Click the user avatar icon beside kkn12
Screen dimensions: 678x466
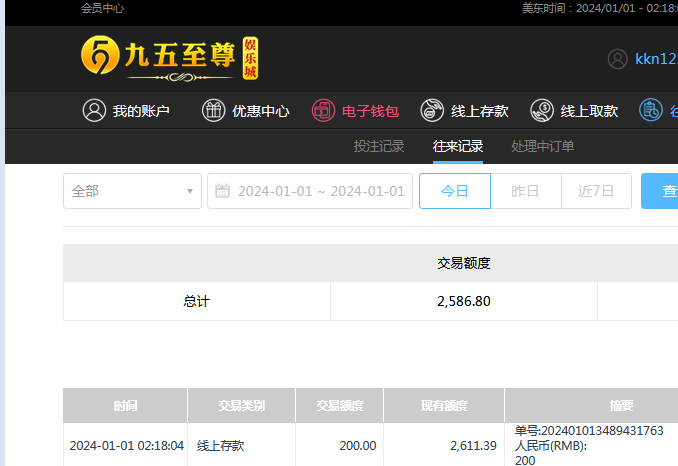pos(618,59)
